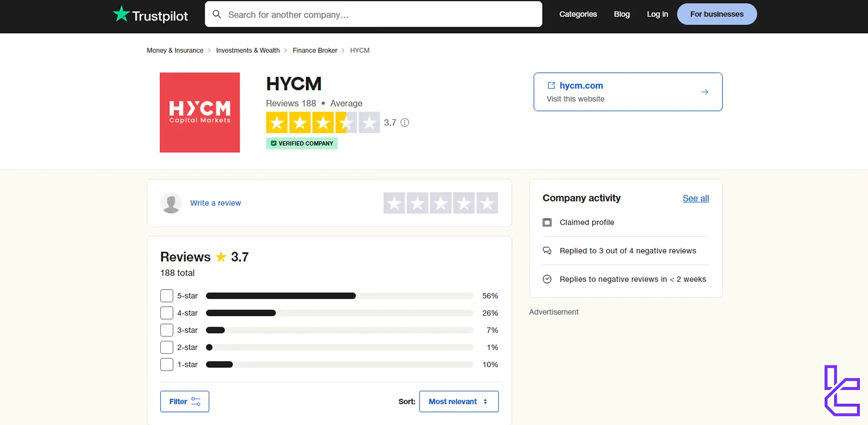This screenshot has width=868, height=425.
Task: Tick the 5-star filter checkbox
Action: pyautogui.click(x=167, y=296)
